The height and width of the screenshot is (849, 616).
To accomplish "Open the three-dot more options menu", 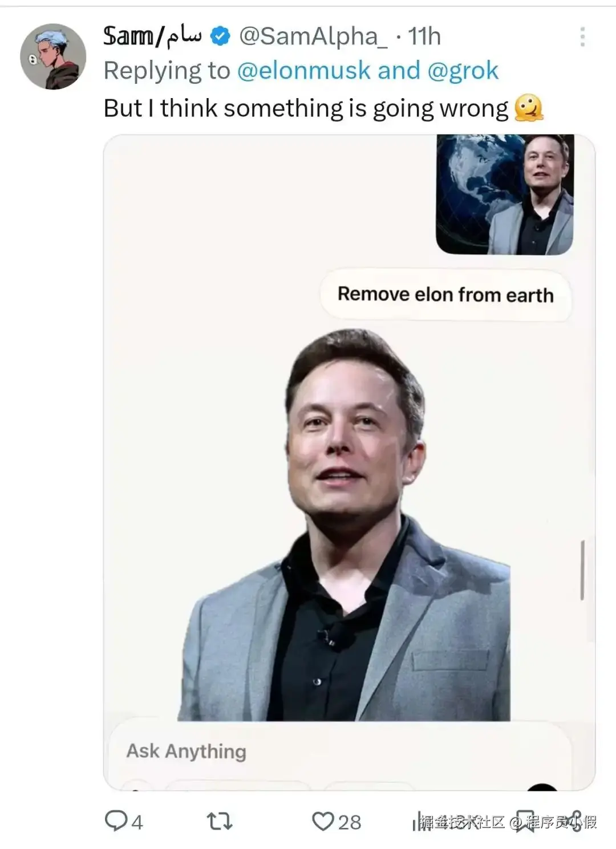I will pyautogui.click(x=582, y=36).
